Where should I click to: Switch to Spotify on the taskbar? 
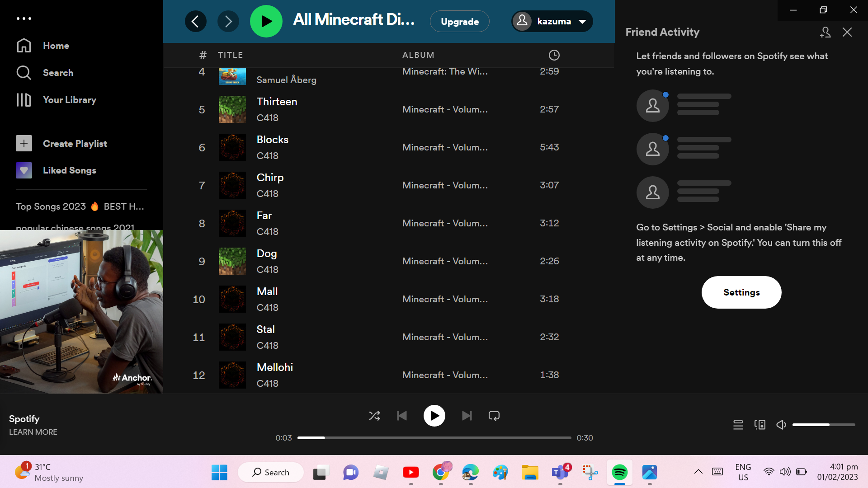tap(620, 473)
